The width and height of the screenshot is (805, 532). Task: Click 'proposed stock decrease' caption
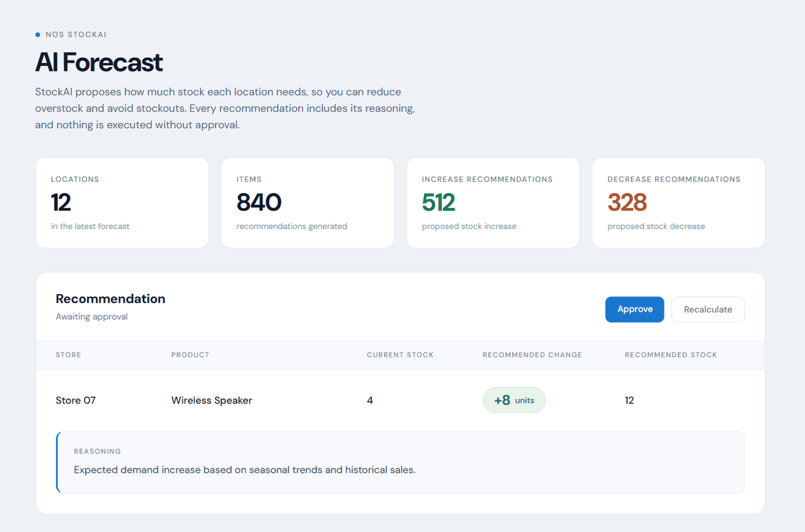click(x=656, y=226)
